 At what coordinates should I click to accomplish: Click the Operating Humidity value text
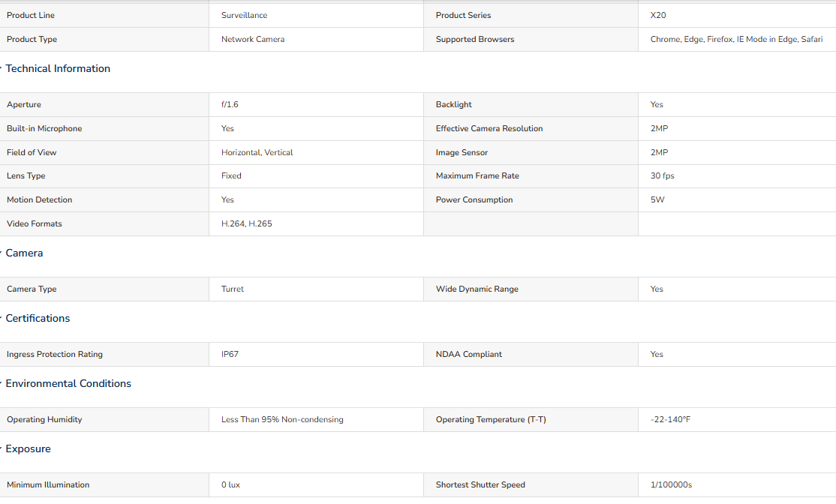tap(282, 420)
